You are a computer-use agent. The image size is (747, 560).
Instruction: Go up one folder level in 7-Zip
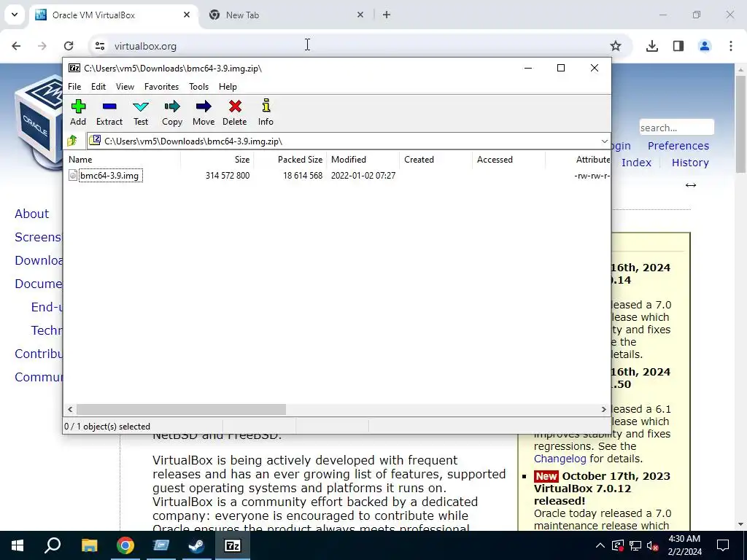72,141
